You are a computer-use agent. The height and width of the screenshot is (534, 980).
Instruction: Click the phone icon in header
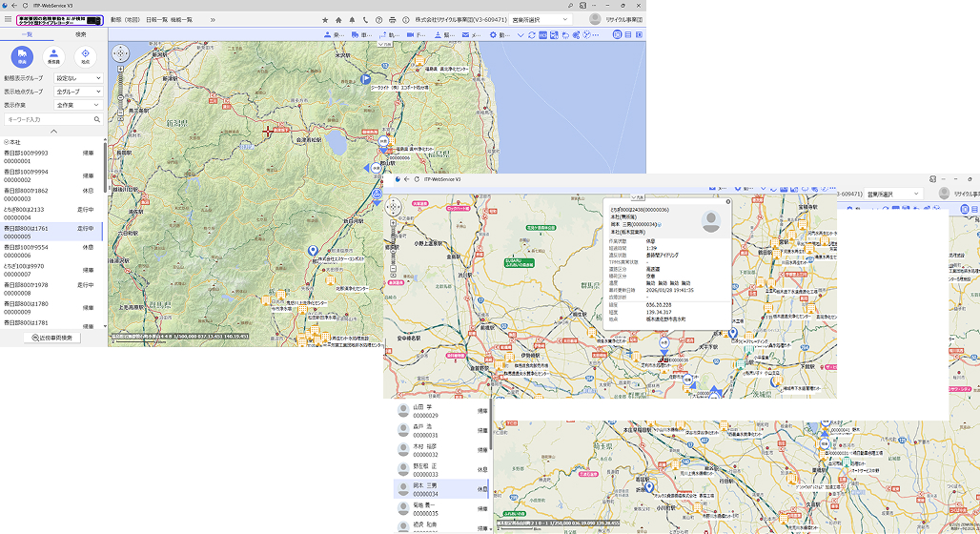[x=366, y=20]
